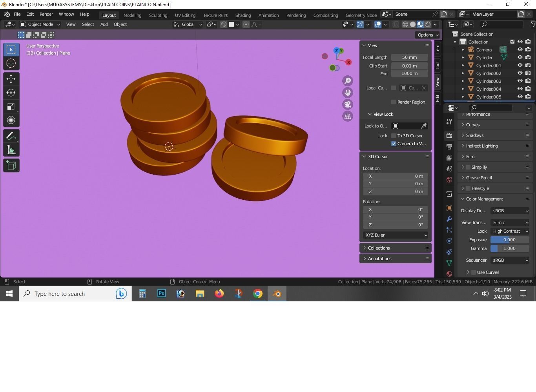Click the Exposure slider in Color Management
This screenshot has height=392, width=536.
tap(509, 239)
